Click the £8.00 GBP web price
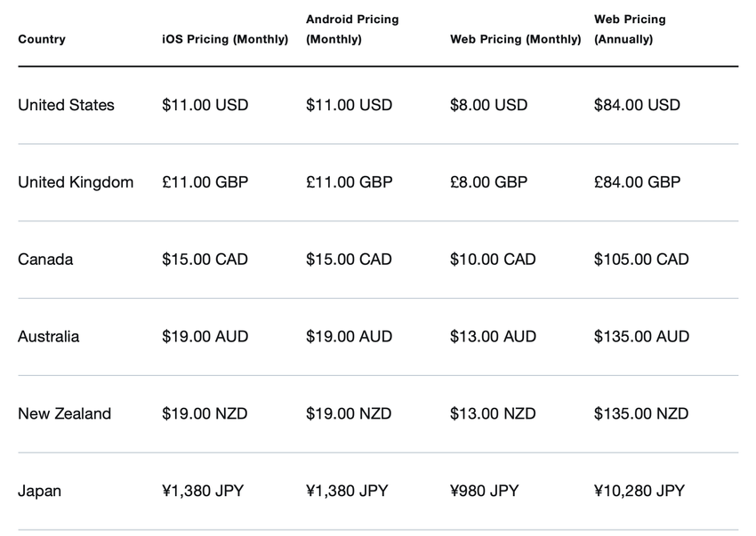This screenshot has height=536, width=756. coord(488,182)
